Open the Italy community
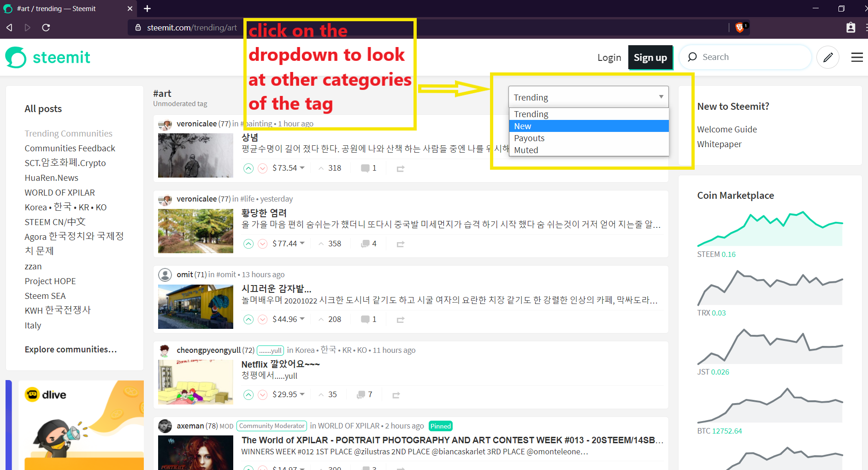The image size is (868, 470). coord(33,326)
